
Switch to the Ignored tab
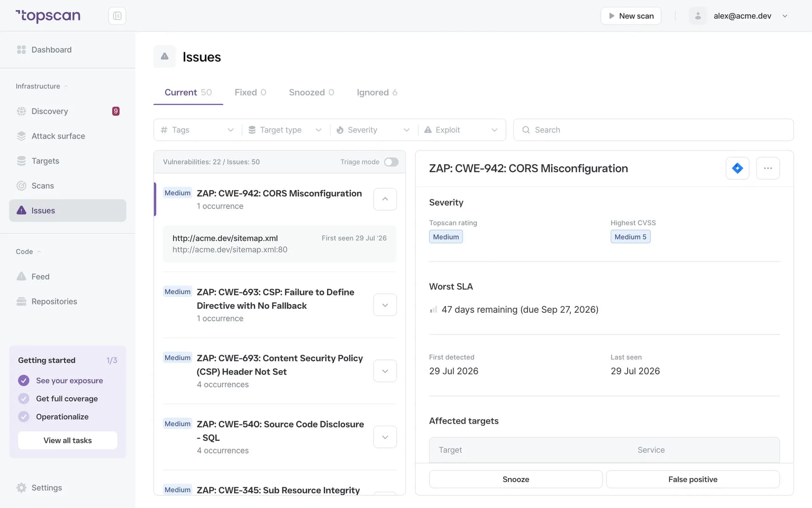[x=377, y=93]
